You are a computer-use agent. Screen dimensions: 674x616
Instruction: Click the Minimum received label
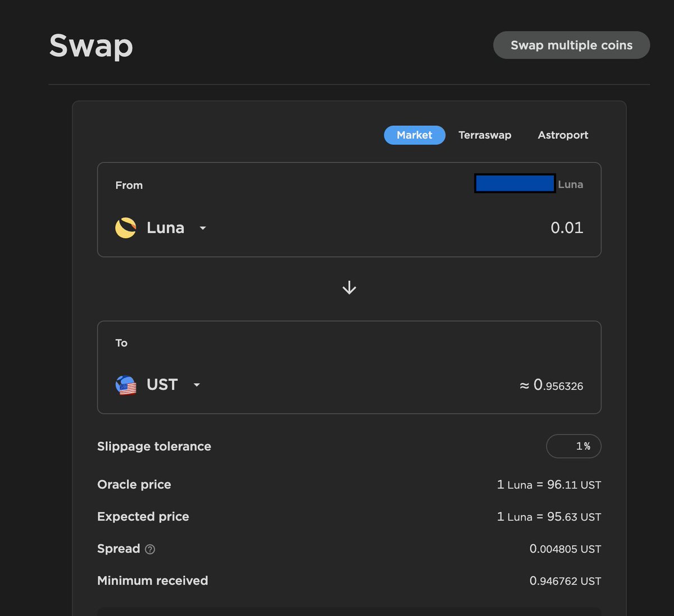click(153, 581)
